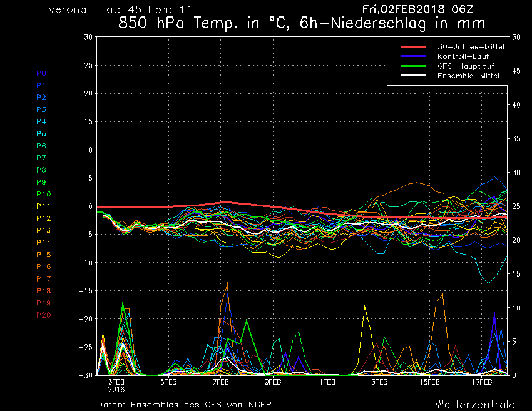This screenshot has height=411, width=532.
Task: Click the white Ensemble-Mittel legend line
Action: [414, 75]
